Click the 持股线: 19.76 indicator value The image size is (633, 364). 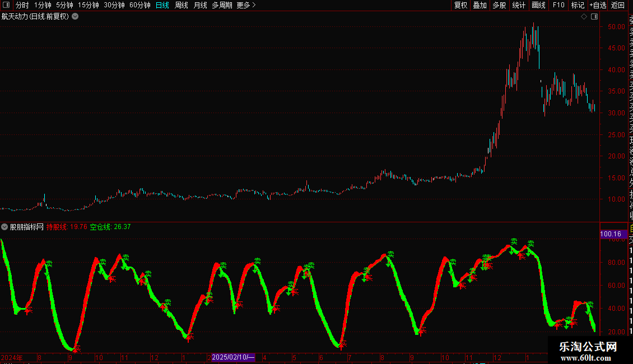(x=67, y=227)
